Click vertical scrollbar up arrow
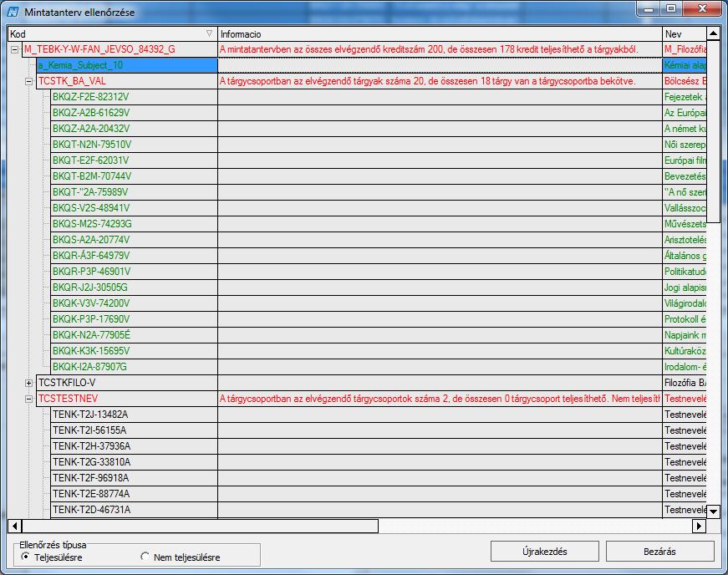The image size is (728, 575). (713, 33)
